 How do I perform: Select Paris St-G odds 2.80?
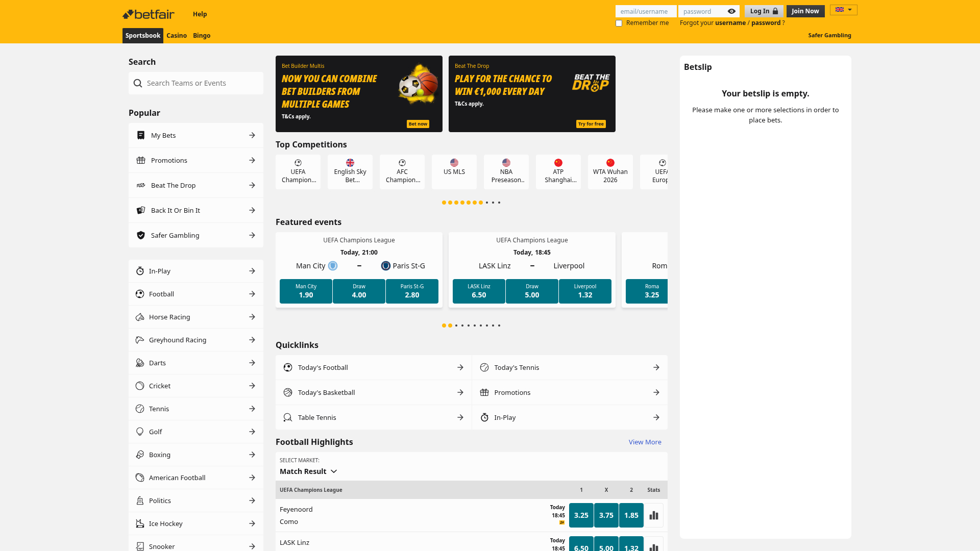pyautogui.click(x=412, y=291)
